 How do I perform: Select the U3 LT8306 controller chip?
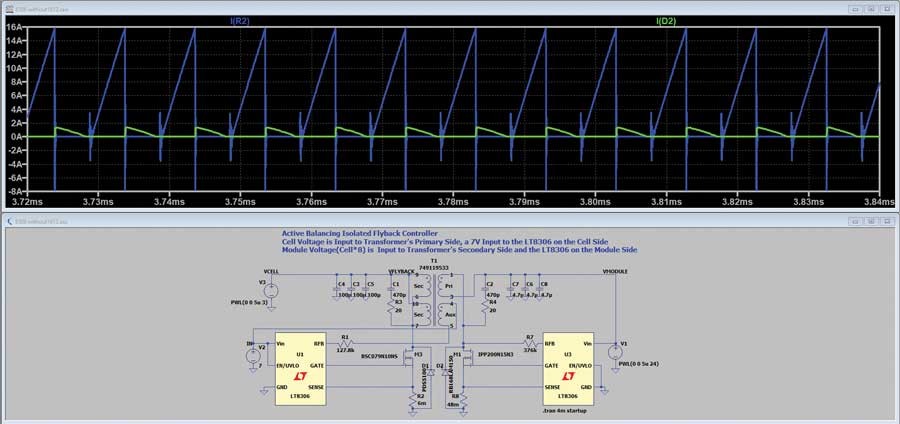click(x=568, y=367)
